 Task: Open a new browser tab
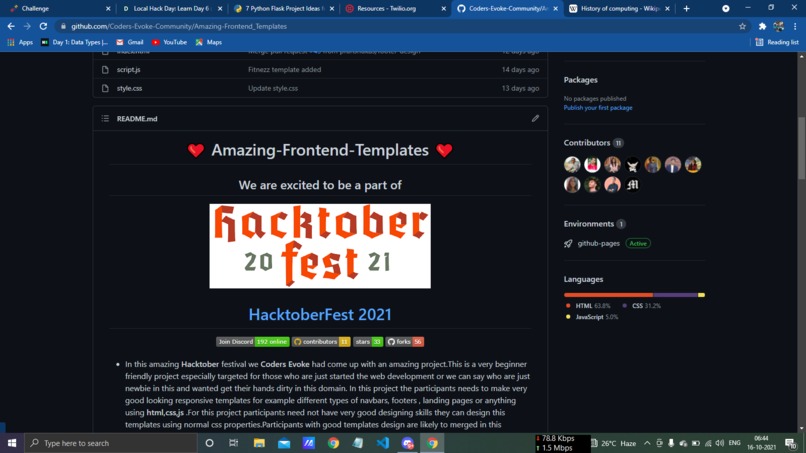(x=686, y=8)
